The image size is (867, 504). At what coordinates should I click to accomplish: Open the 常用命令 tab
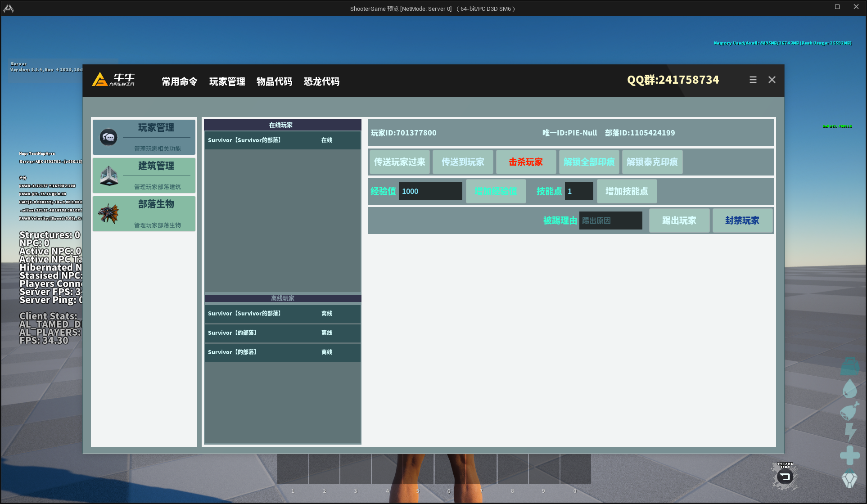click(x=180, y=81)
